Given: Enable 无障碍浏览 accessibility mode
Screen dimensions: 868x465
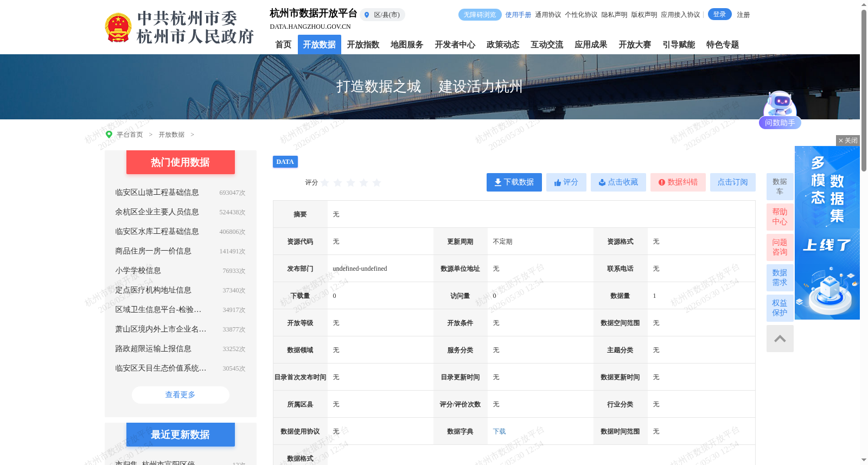Looking at the screenshot, I should tap(480, 15).
